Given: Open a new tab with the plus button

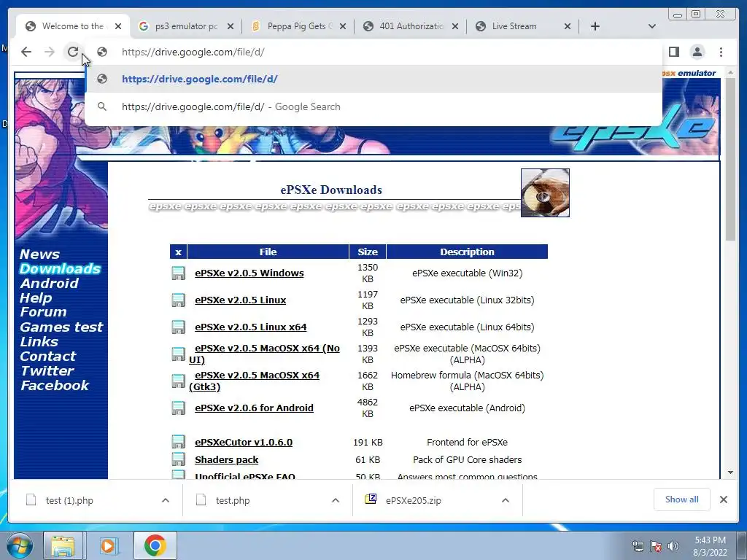Looking at the screenshot, I should tap(595, 26).
